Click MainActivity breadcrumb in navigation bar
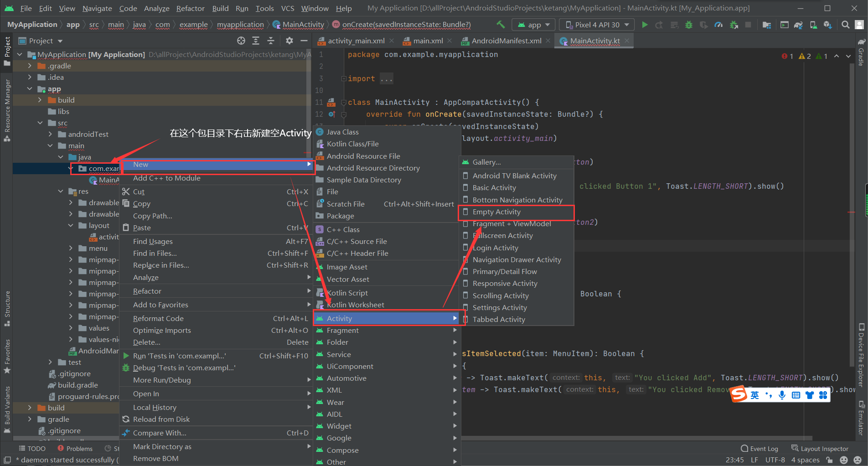868x466 pixels. [299, 25]
